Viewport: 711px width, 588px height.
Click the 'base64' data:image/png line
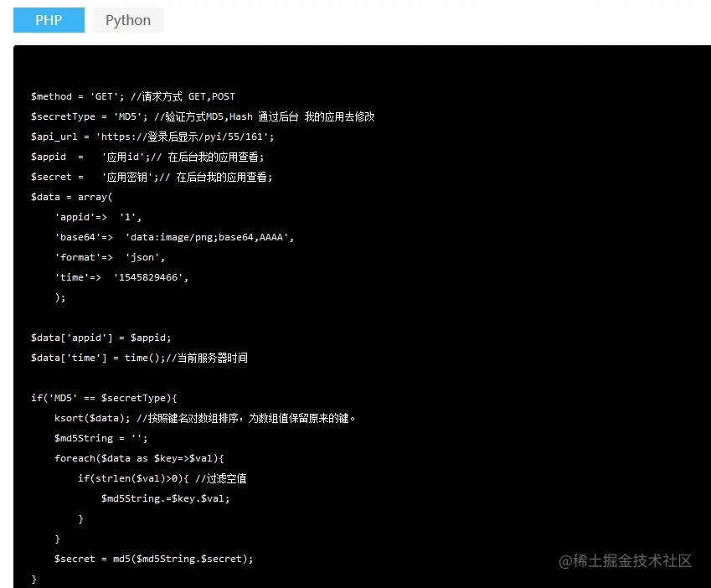point(174,237)
